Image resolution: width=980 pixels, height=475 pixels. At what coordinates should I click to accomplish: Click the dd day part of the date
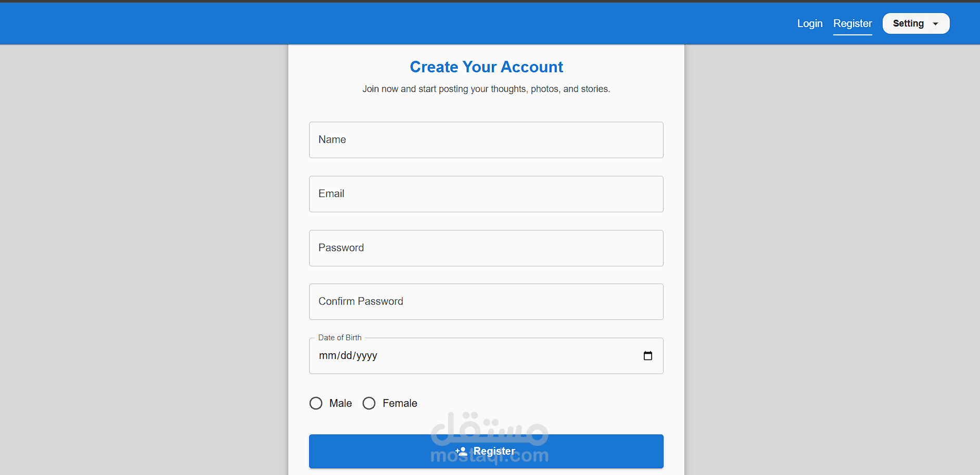[x=346, y=356]
